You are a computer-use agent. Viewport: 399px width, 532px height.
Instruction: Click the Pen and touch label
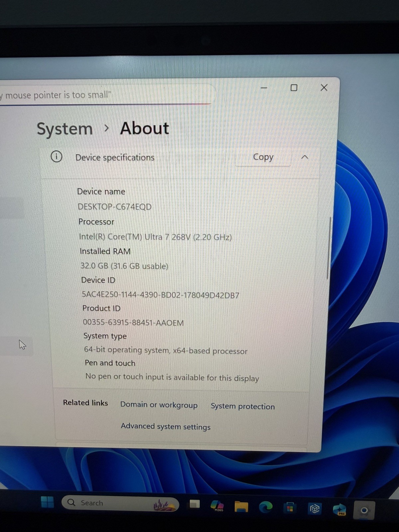point(110,363)
